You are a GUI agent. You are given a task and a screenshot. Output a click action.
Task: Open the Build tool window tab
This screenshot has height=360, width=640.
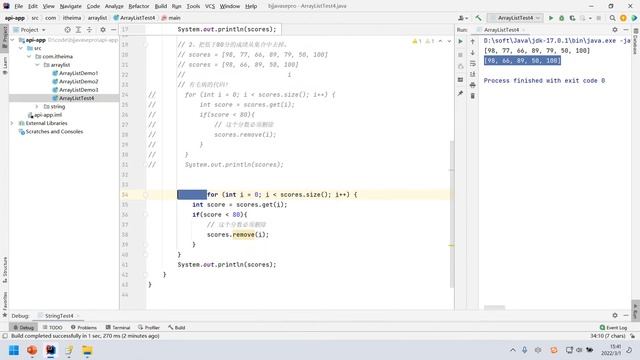177,327
